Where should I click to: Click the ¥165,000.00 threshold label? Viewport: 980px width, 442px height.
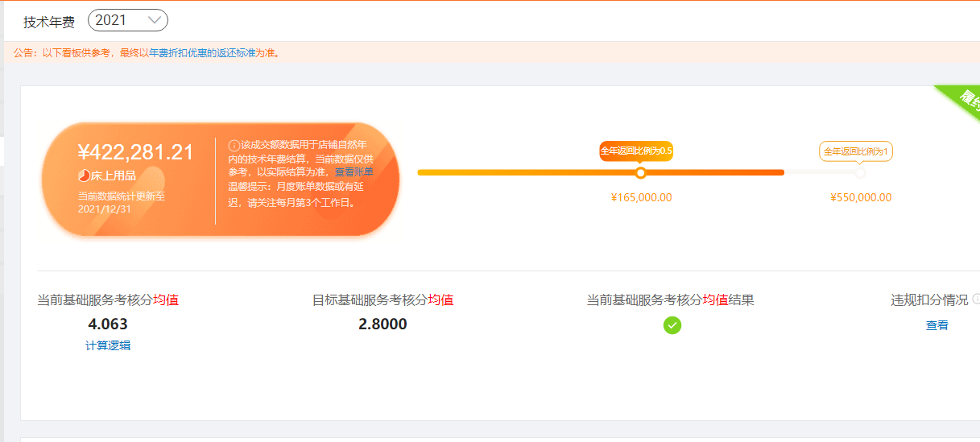[x=642, y=198]
